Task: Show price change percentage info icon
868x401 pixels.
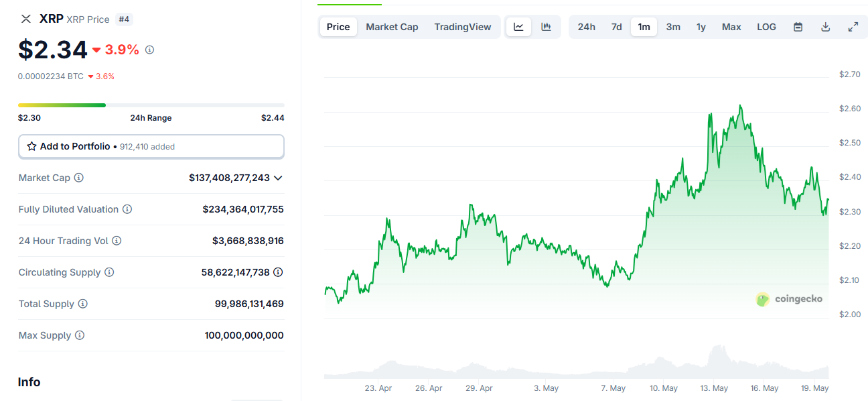Action: 149,50
